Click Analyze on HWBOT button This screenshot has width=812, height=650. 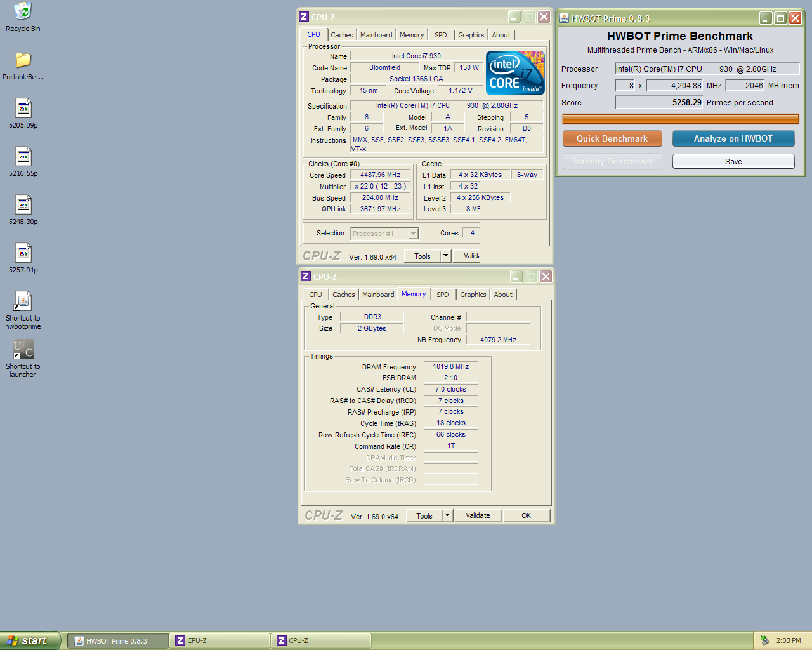click(733, 138)
